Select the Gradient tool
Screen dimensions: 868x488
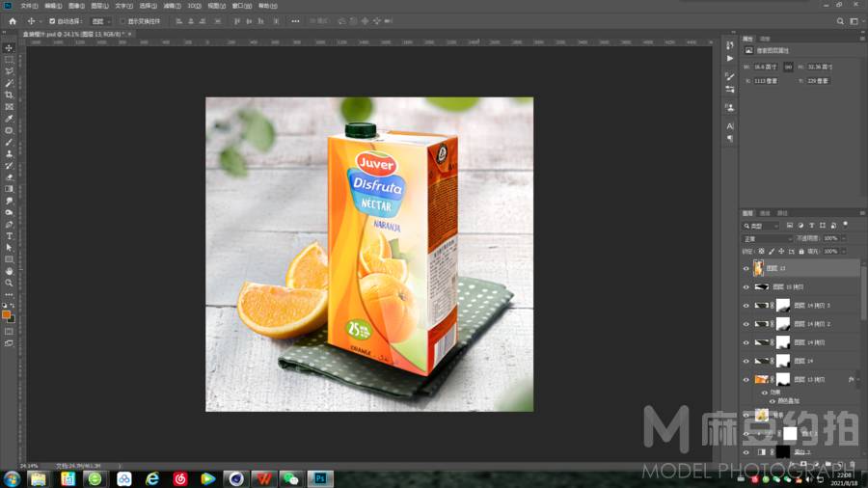[9, 189]
